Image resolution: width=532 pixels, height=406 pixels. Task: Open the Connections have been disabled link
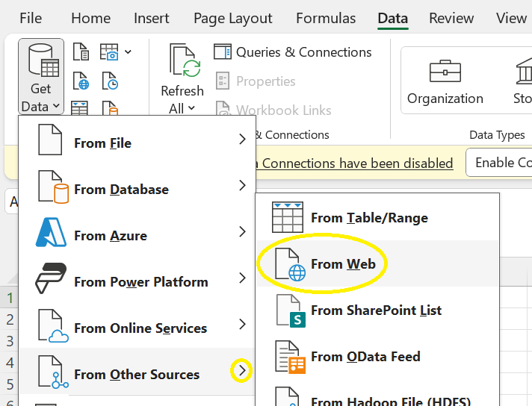[x=354, y=163]
